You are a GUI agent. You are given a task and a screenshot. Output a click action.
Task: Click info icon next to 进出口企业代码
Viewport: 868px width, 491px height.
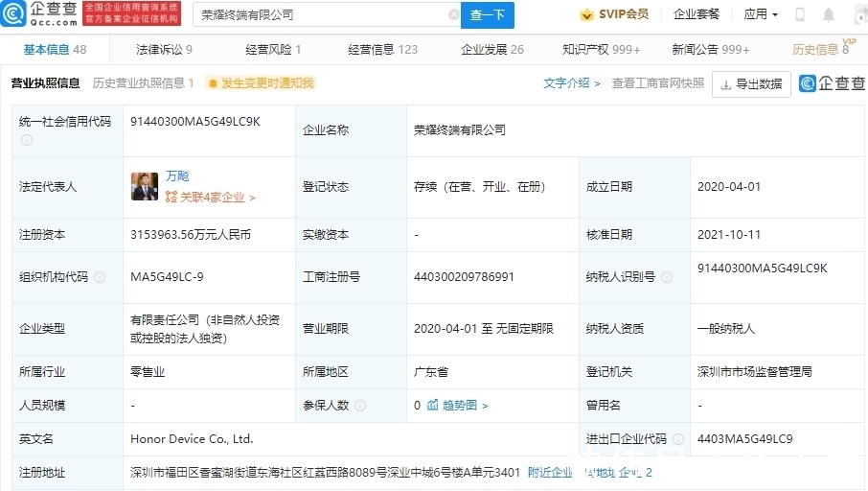coord(678,439)
